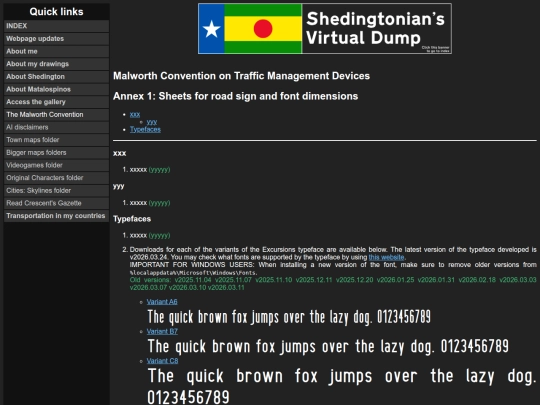Open The Malworth Convention link

click(x=56, y=115)
